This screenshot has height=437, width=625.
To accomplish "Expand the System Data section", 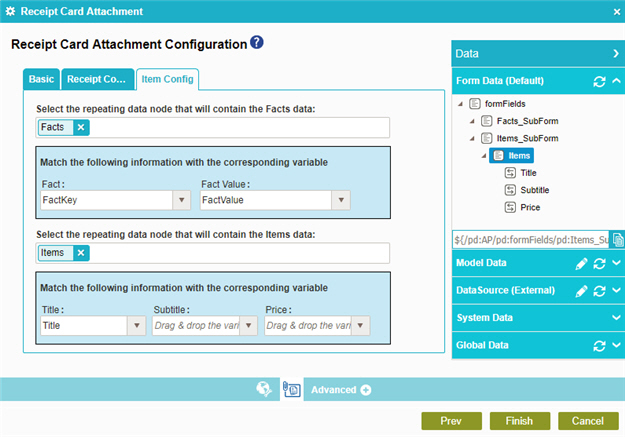I will [x=616, y=317].
